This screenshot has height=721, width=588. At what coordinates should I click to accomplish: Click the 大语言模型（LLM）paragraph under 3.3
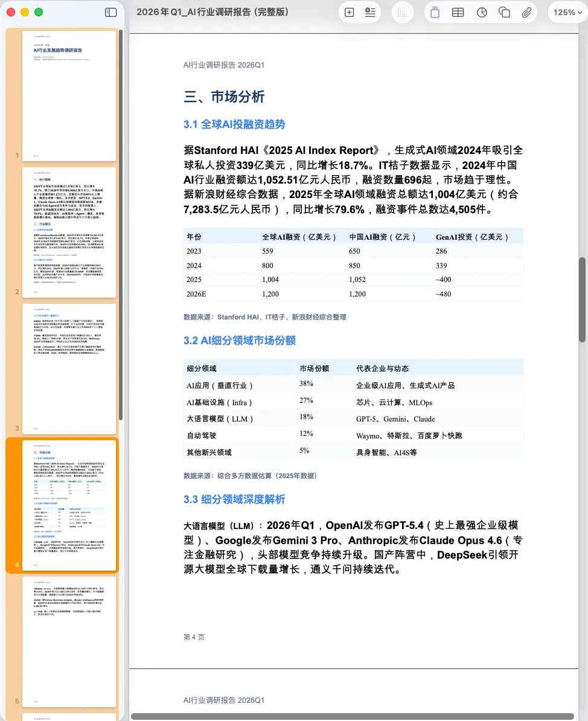point(353,547)
